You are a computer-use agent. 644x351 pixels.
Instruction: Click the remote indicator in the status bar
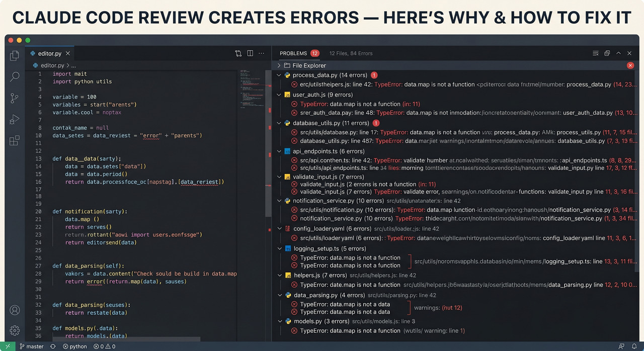point(8,346)
